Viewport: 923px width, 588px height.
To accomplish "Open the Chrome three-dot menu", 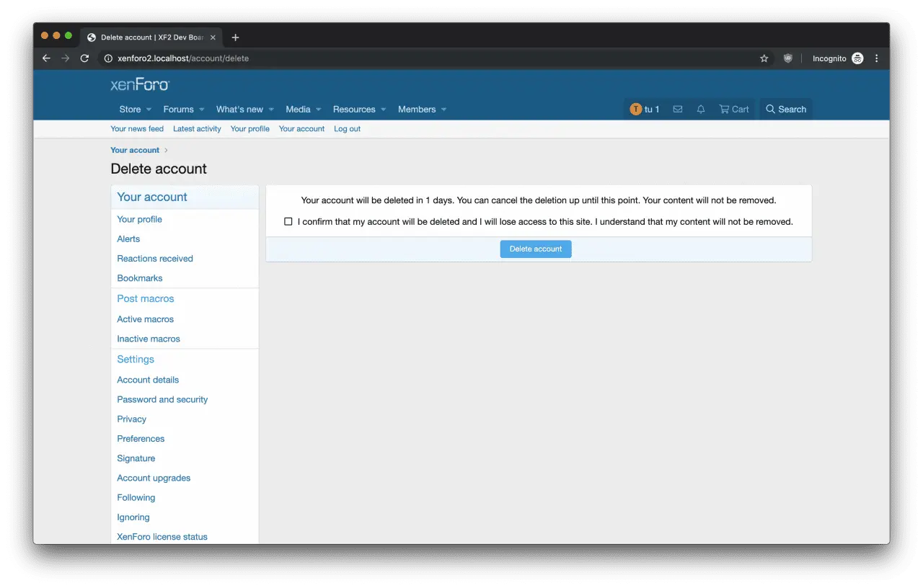I will click(x=877, y=58).
